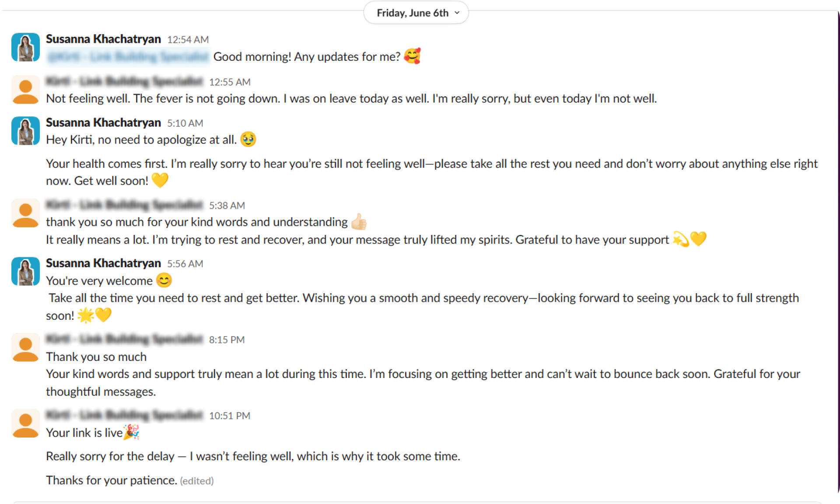Viewport: 840px width, 504px height.
Task: Click the smiling hearts emoji after "Any updates for me?"
Action: click(x=412, y=56)
